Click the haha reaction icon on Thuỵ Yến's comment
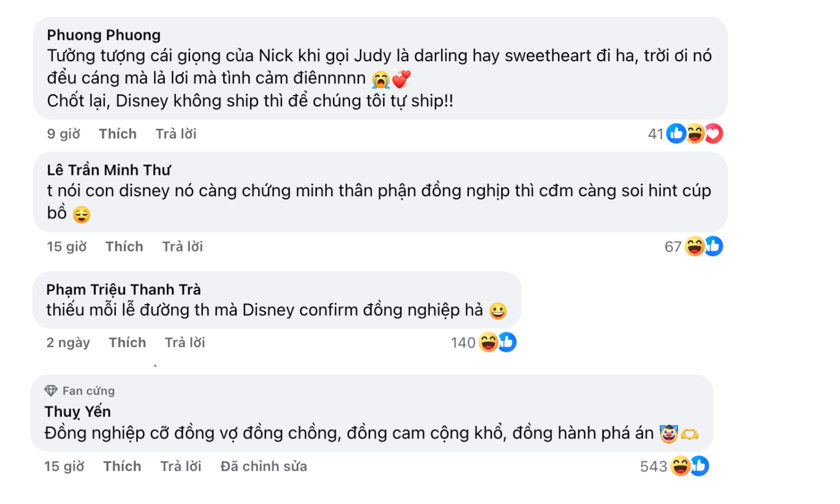The image size is (840, 504). click(681, 467)
